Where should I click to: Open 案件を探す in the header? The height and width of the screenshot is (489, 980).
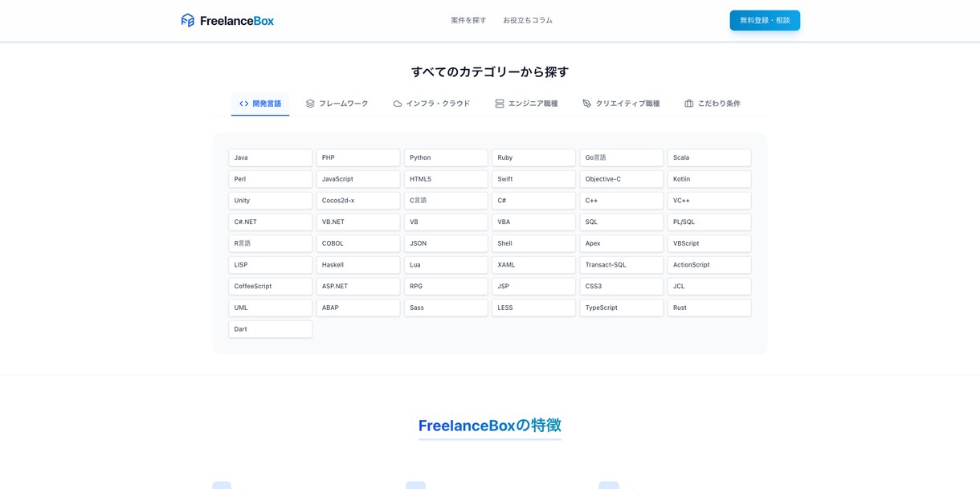click(x=468, y=20)
